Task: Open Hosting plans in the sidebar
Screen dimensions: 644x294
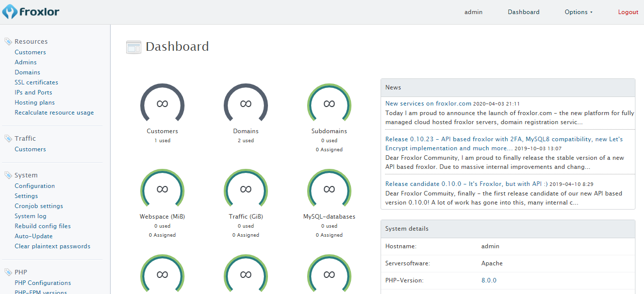Action: 35,103
